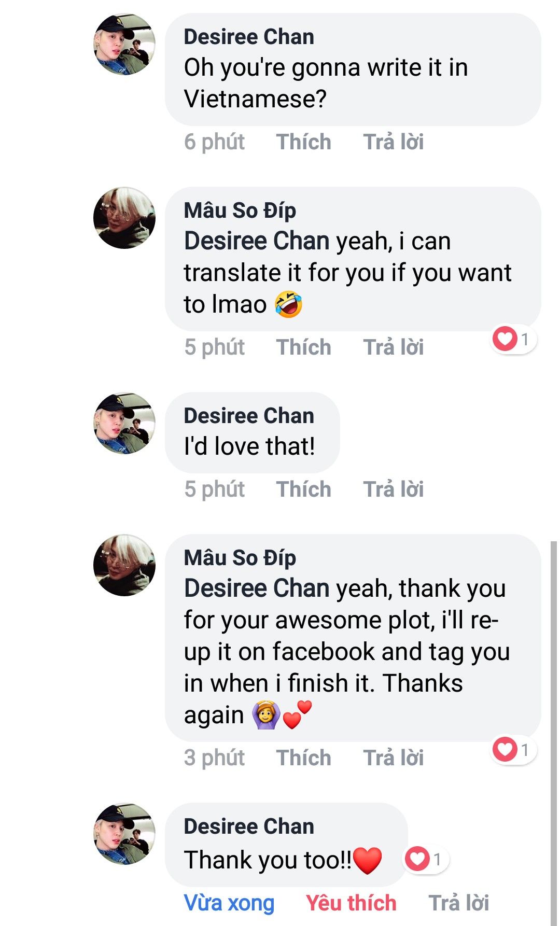This screenshot has height=926, width=560.
Task: Click heart reaction count on 'Thanks again' comment
Action: pos(513,749)
